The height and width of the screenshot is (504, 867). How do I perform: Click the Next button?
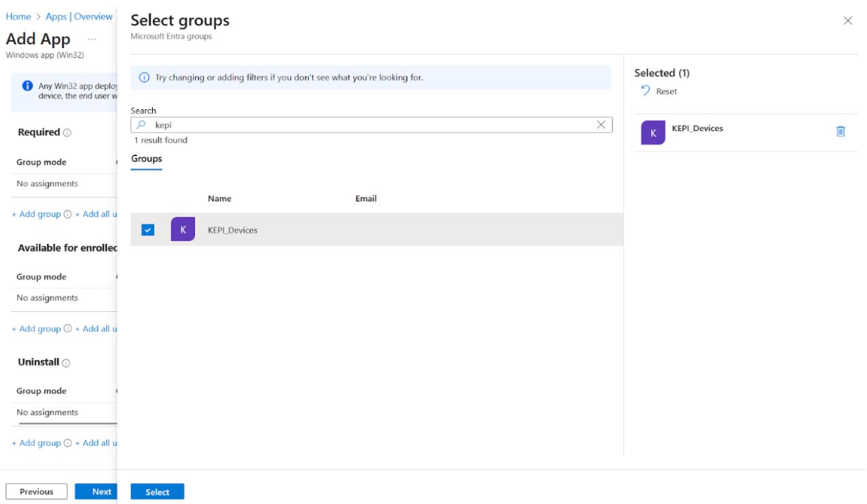pyautogui.click(x=101, y=492)
